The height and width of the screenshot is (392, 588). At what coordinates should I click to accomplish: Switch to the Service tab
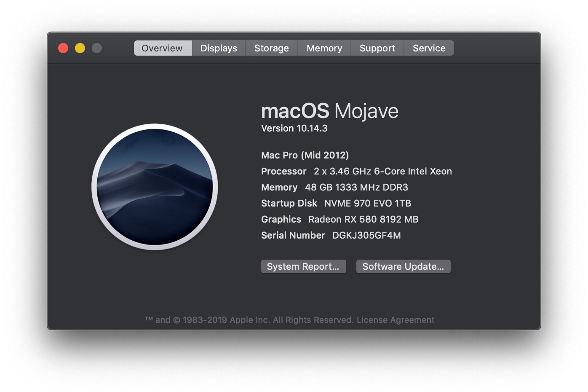[x=429, y=48]
